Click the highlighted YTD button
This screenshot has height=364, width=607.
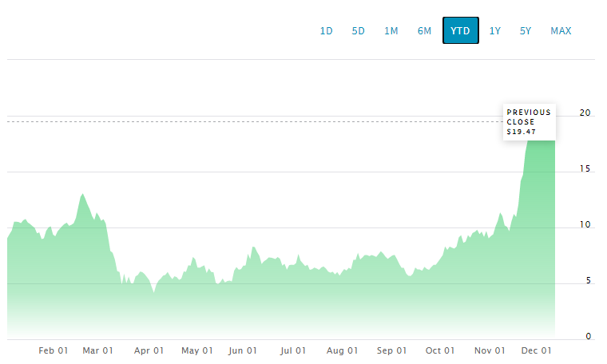coord(460,31)
